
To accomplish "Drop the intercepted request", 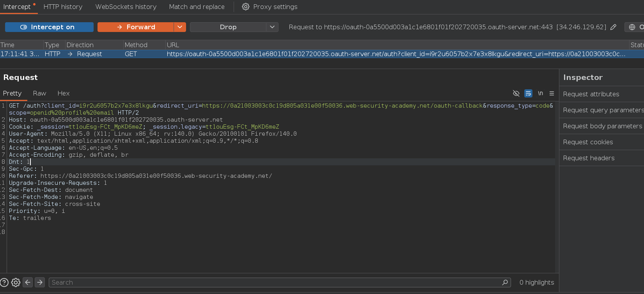I will (x=228, y=27).
